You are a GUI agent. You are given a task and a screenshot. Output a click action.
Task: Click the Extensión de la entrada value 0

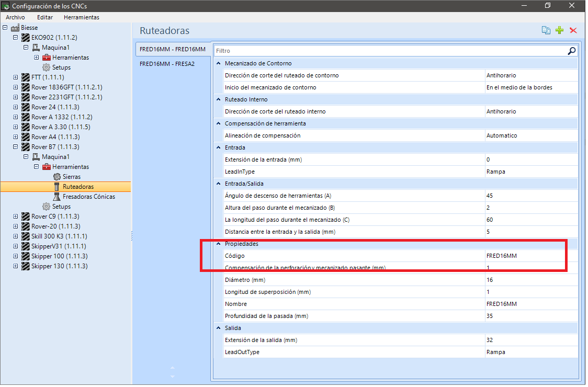point(532,160)
